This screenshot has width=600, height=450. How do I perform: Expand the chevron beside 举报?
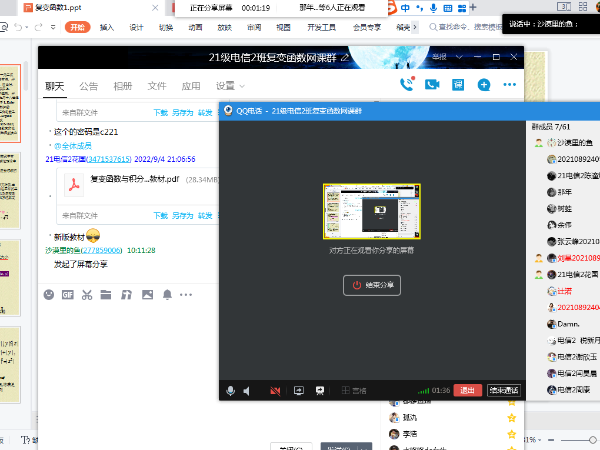(x=459, y=57)
